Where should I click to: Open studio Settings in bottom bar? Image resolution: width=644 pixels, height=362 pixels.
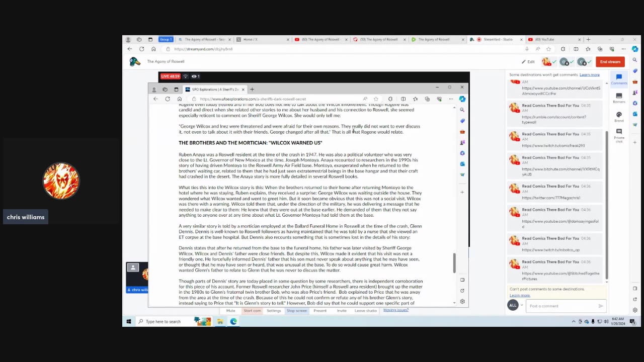tap(274, 311)
